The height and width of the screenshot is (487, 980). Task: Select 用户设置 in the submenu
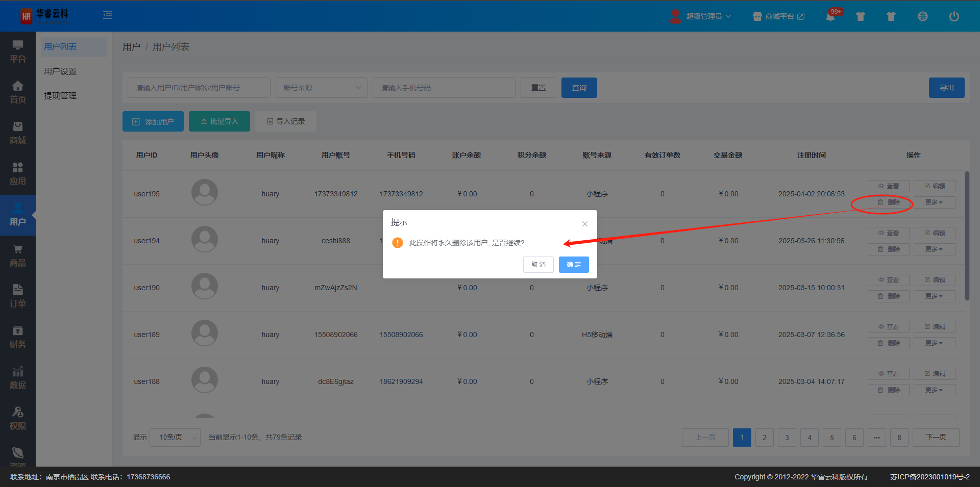tap(60, 71)
